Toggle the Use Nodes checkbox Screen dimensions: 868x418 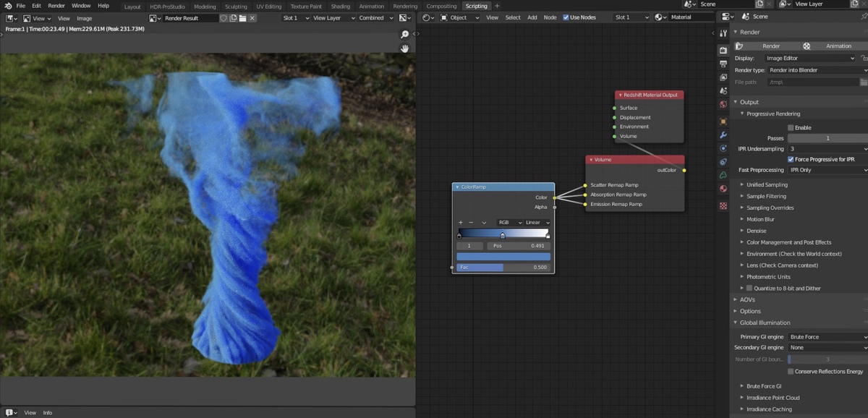pyautogui.click(x=566, y=17)
